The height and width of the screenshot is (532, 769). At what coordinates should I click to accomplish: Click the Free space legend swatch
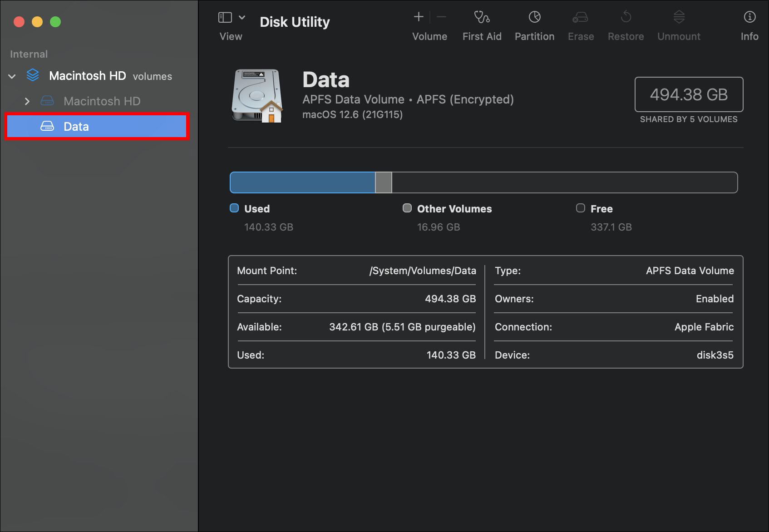580,208
